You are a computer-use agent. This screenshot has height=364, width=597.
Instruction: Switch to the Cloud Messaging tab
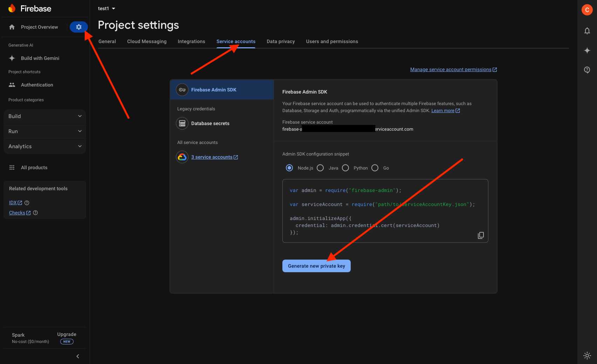[147, 41]
